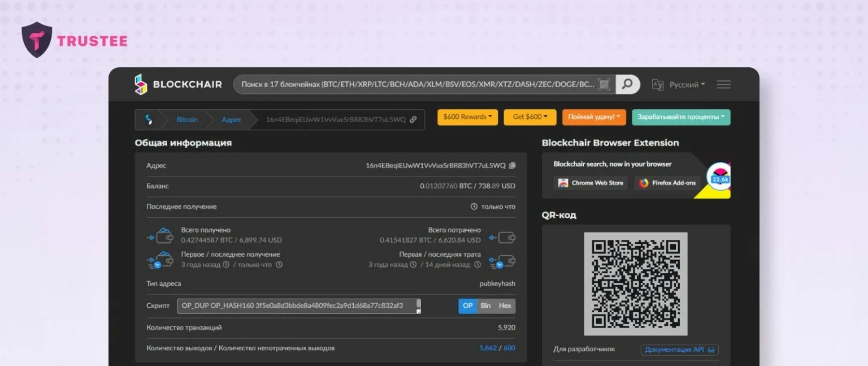
Task: Click the language translate icon
Action: [658, 84]
